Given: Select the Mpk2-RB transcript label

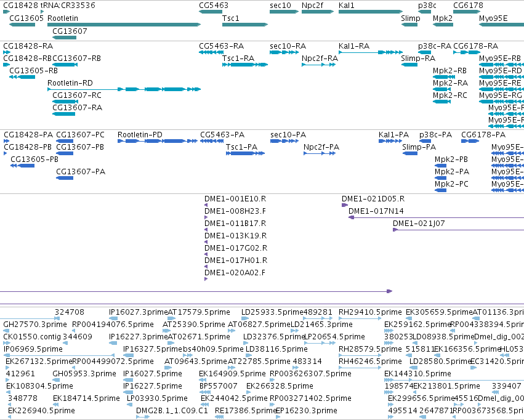Looking at the screenshot, I should (x=449, y=71).
